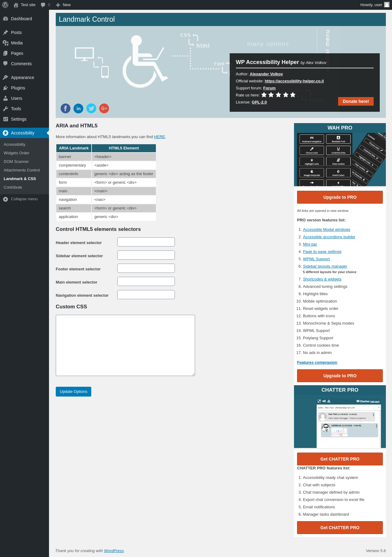Open Accessible accordions builder link

point(329,237)
